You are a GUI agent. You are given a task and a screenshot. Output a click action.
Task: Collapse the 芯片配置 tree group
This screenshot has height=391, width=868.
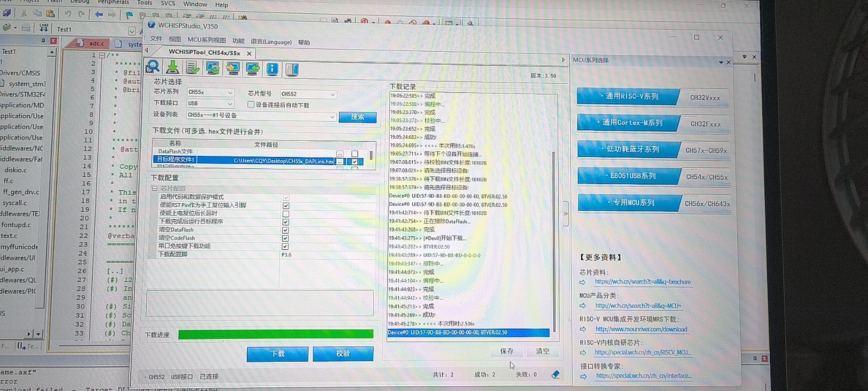(155, 188)
